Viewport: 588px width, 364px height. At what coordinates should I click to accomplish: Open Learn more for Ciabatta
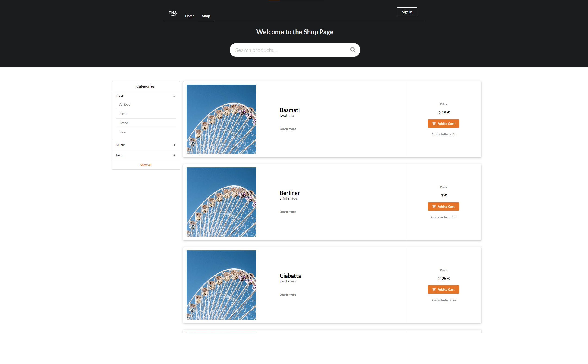click(x=288, y=295)
